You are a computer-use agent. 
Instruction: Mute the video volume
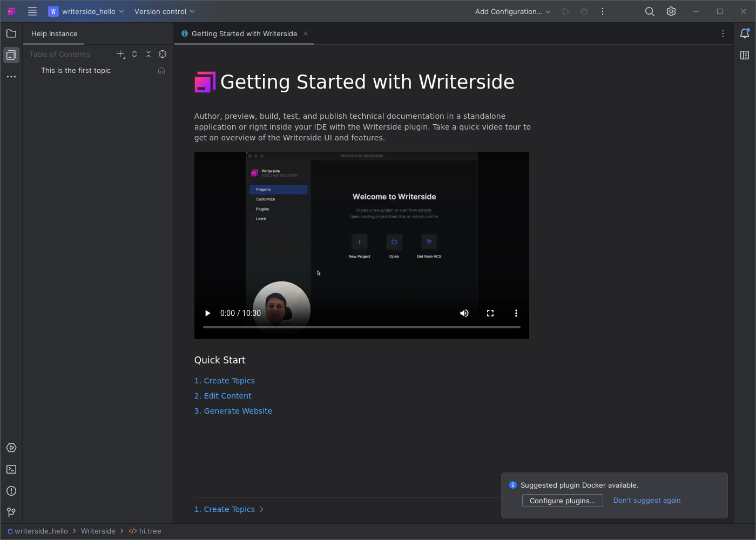point(464,313)
